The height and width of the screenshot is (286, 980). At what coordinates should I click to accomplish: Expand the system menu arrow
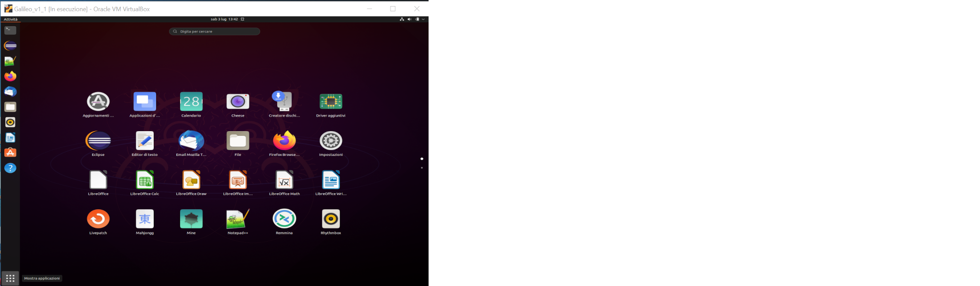(x=423, y=19)
